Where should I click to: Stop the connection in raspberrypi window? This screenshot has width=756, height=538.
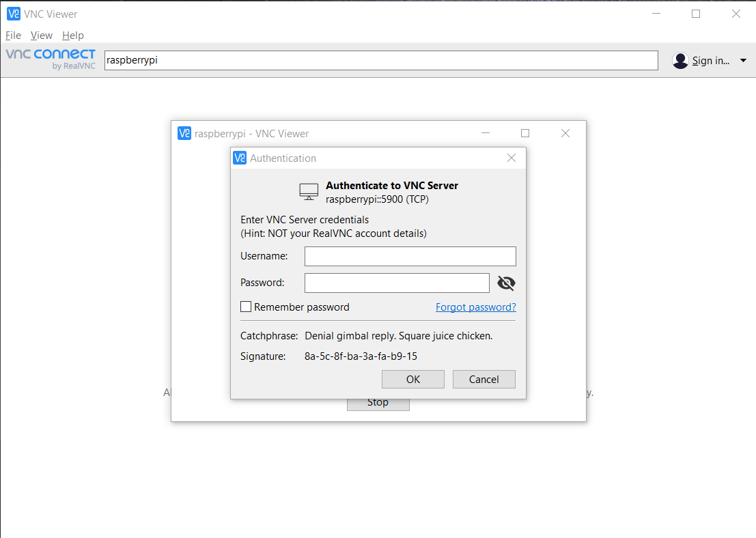(378, 404)
